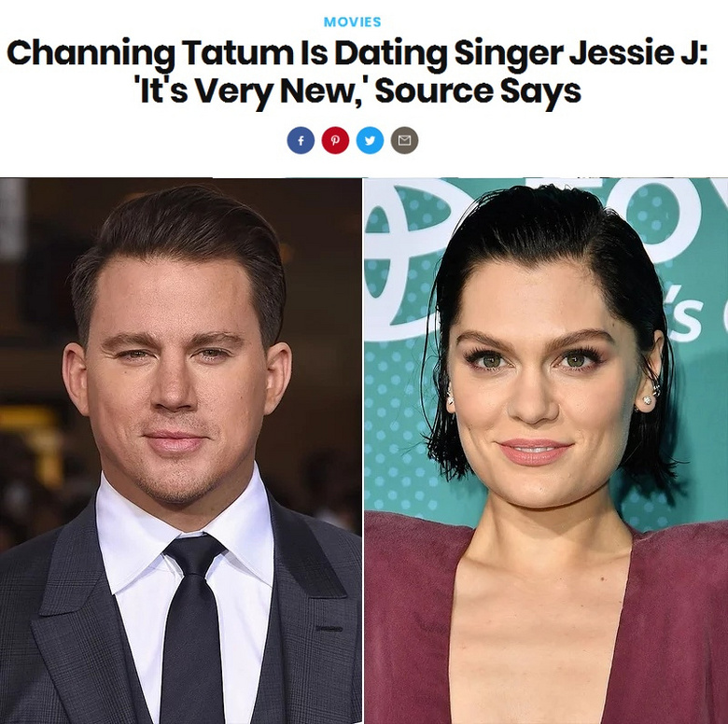
Task: Click the headline line "'It's Very New,' Source Says"
Action: click(357, 91)
